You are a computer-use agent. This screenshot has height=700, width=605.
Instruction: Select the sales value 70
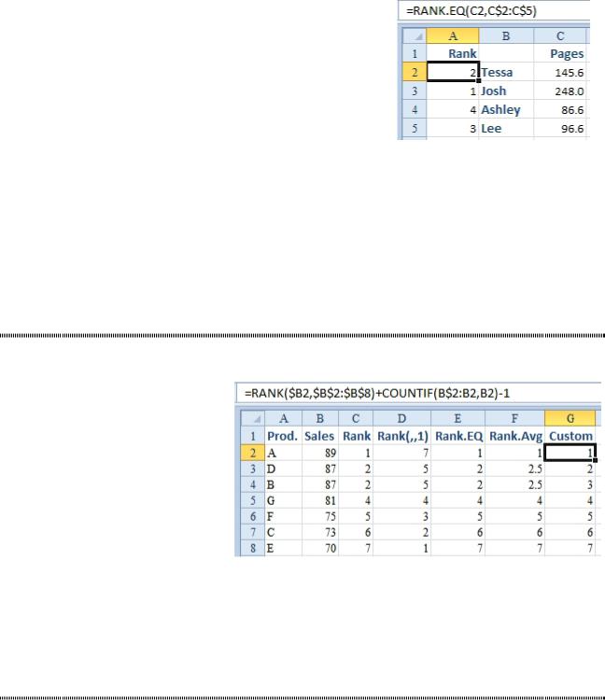[319, 548]
